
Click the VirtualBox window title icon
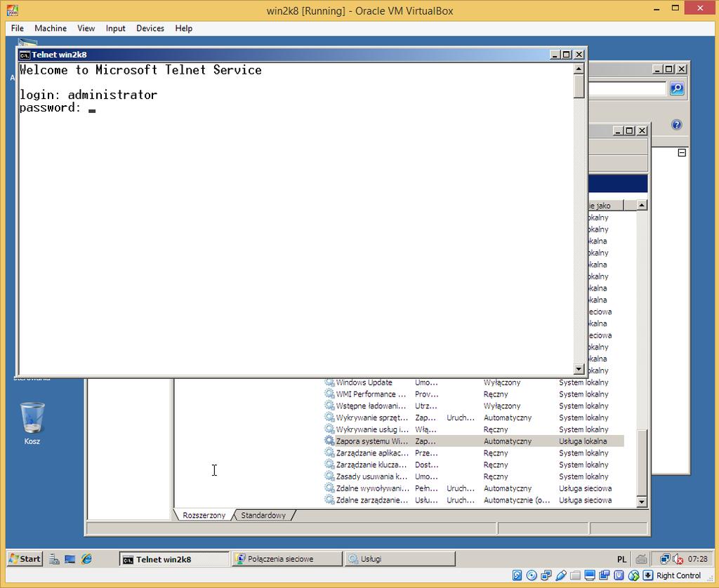pos(13,10)
